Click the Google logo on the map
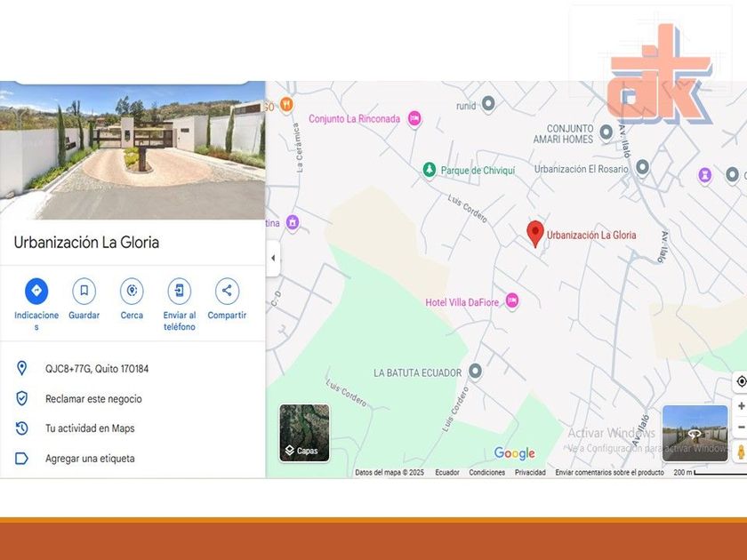747x560 pixels. pos(515,452)
